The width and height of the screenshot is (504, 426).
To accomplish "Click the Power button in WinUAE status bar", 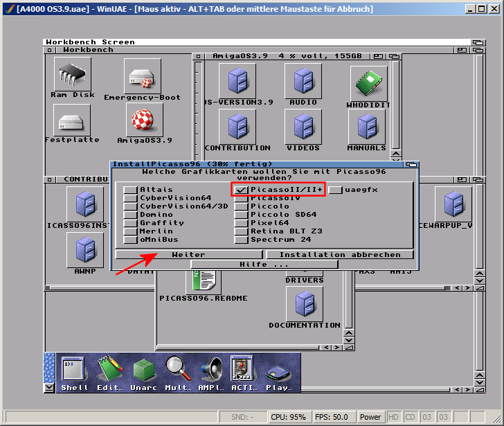I will pyautogui.click(x=370, y=417).
